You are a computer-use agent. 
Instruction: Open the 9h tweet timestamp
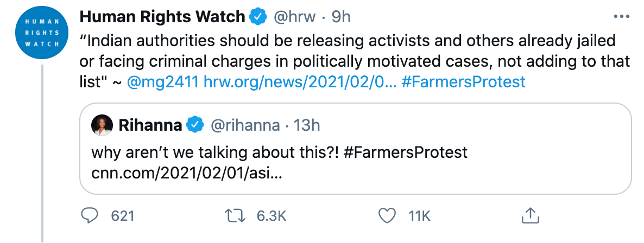click(340, 17)
